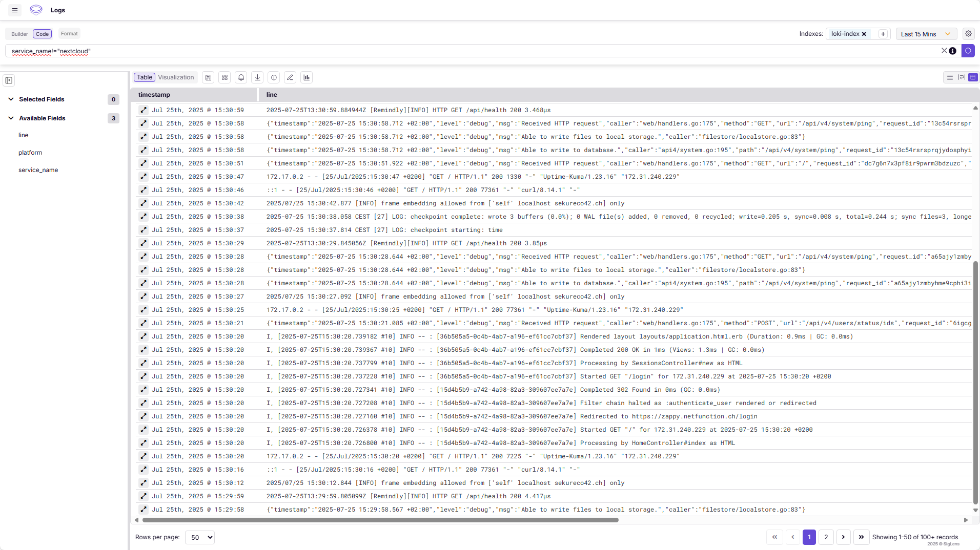Run the search with the magnifier icon
Screen dimensions: 980x550
(x=969, y=51)
